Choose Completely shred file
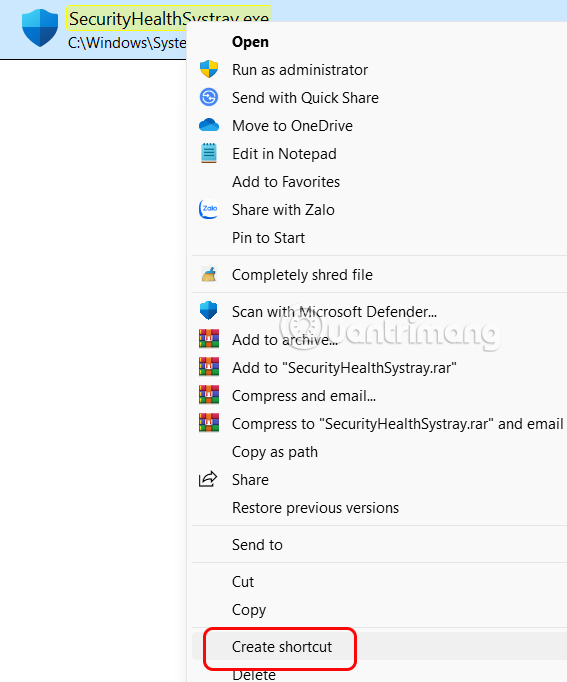This screenshot has height=682, width=567. tap(302, 275)
